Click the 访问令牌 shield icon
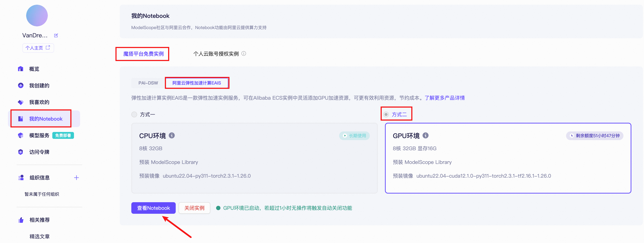 pos(21,152)
